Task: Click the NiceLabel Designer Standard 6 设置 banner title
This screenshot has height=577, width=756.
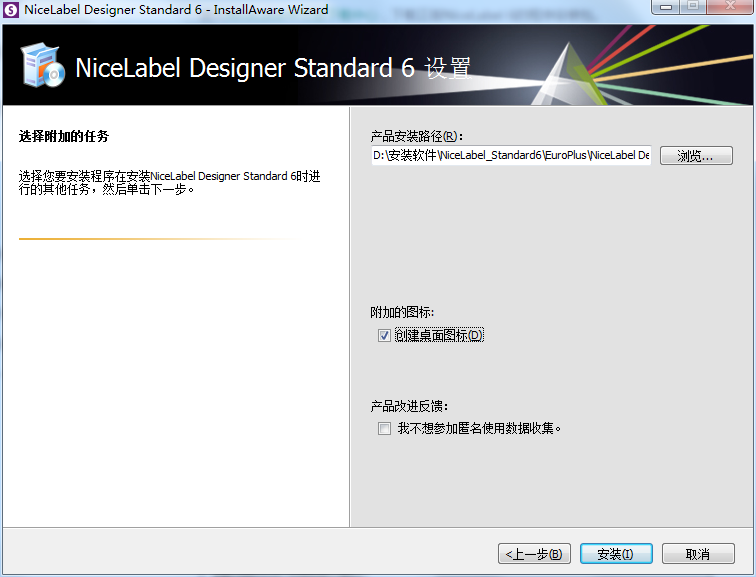Action: pyautogui.click(x=273, y=68)
